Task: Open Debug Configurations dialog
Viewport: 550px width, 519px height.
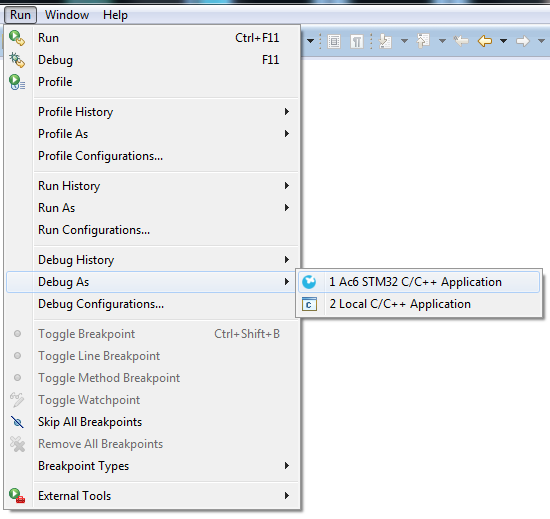Action: 152,304
